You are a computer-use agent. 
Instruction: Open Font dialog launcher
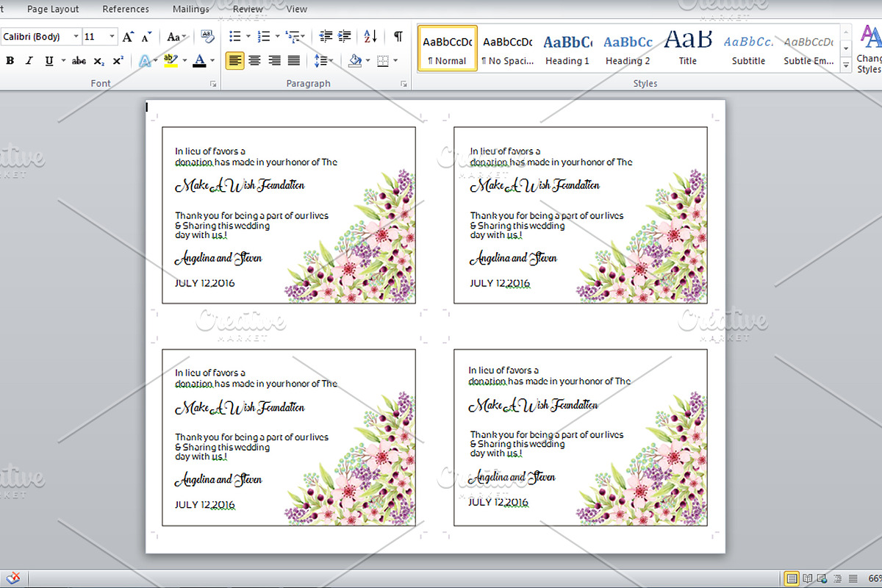coord(213,85)
